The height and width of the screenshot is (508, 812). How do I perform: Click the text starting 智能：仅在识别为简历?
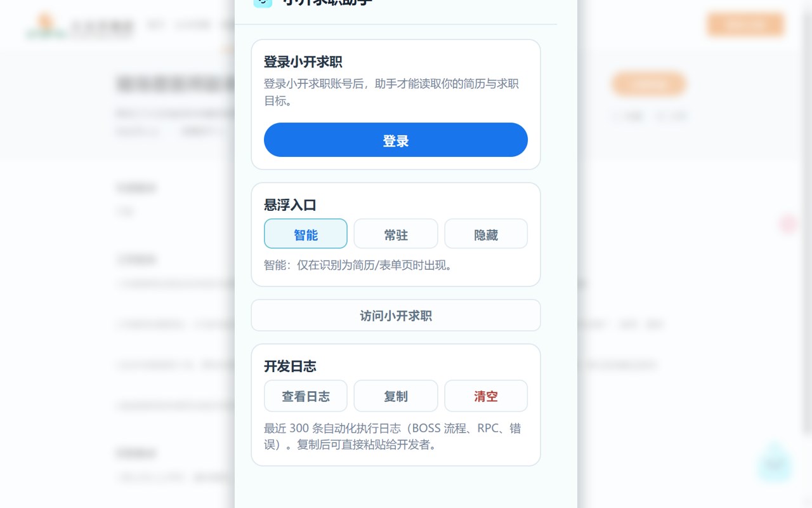pyautogui.click(x=360, y=265)
